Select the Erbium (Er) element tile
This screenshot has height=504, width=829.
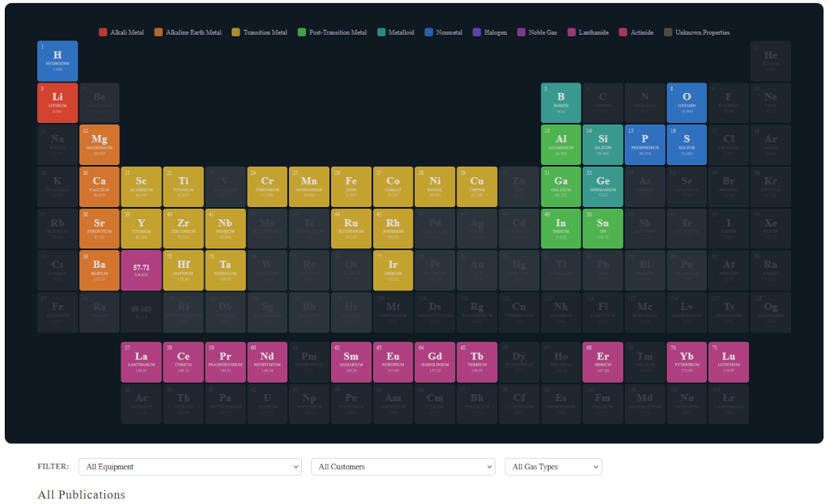[x=603, y=362]
